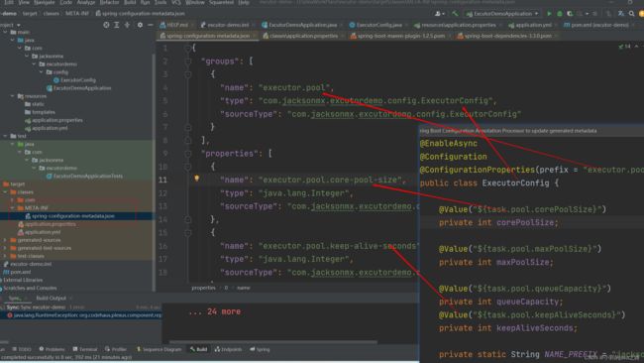The image size is (644, 363).
Task: Click the locate-file target icon in Project panel
Action: click(106, 25)
